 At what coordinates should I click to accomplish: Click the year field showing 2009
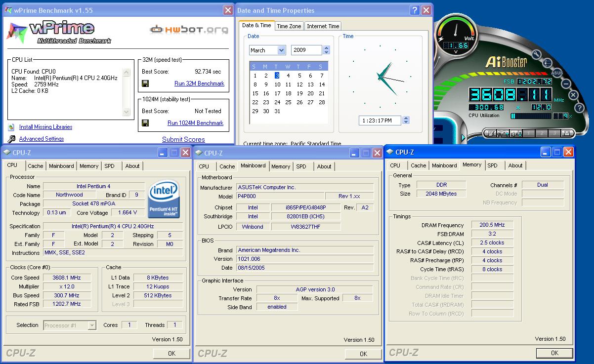(x=306, y=50)
